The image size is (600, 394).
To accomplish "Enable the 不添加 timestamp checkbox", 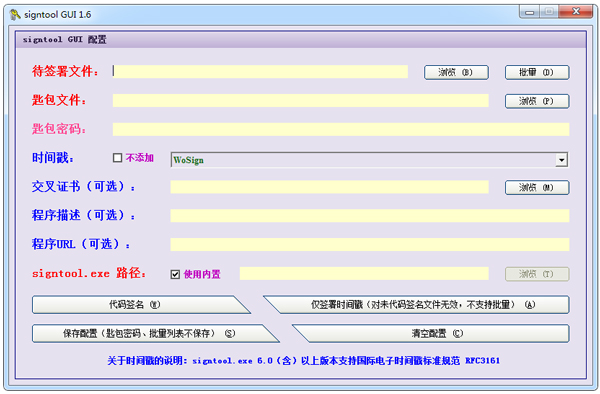I will click(117, 158).
